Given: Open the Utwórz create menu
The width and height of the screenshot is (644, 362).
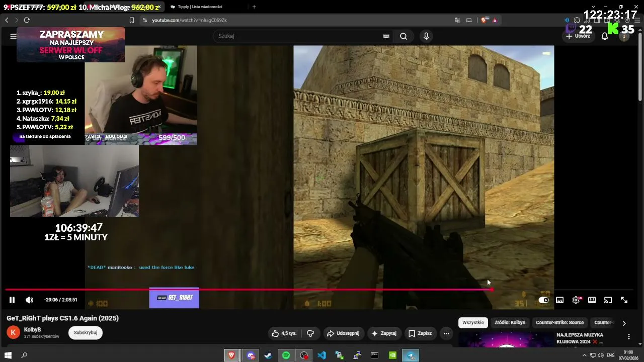Looking at the screenshot, I should (578, 36).
